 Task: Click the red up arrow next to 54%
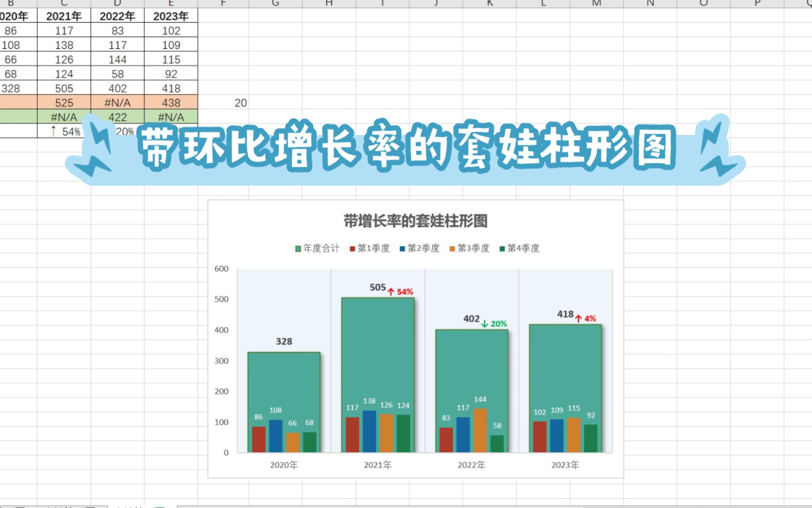(391, 291)
